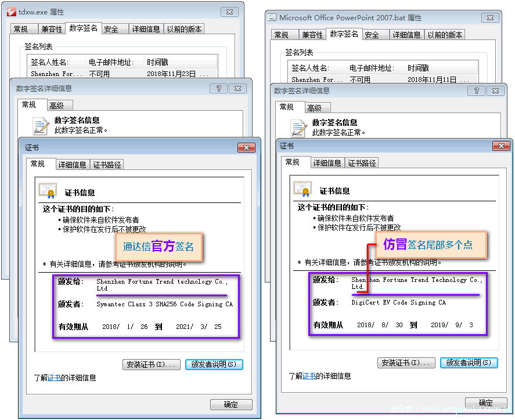Click issuer DigiCert EV Code Signing CA
The image size is (515, 420).
point(399,302)
